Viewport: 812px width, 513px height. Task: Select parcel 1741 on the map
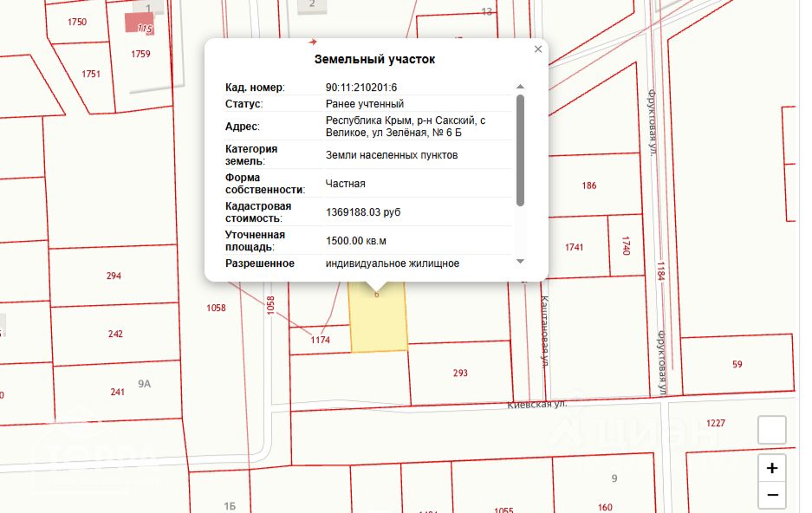(x=574, y=247)
